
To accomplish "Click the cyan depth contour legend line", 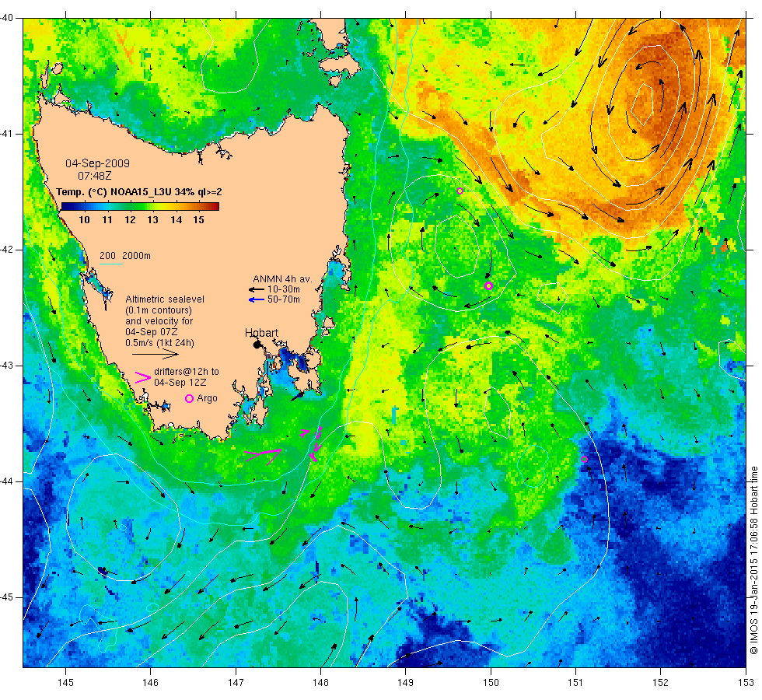I will [110, 264].
